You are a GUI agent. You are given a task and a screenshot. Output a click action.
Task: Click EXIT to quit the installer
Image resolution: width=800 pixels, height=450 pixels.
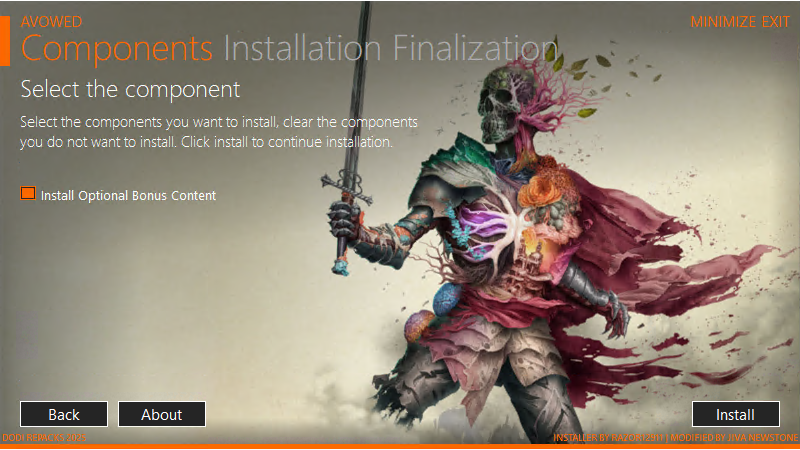776,22
